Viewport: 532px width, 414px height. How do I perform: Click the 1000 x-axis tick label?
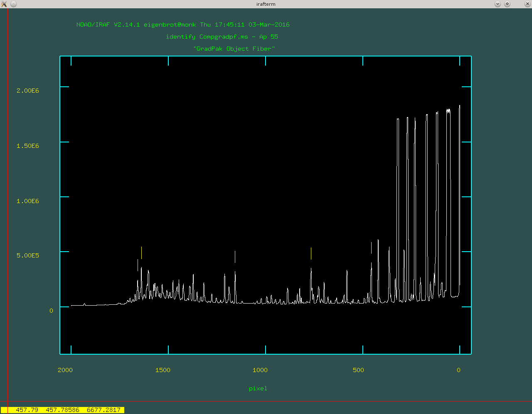pos(260,370)
